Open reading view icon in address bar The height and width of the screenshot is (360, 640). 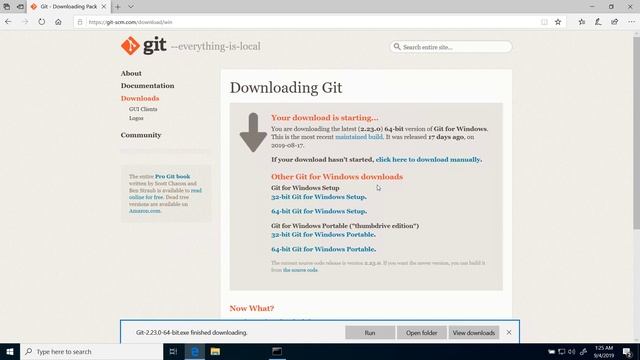pos(544,22)
